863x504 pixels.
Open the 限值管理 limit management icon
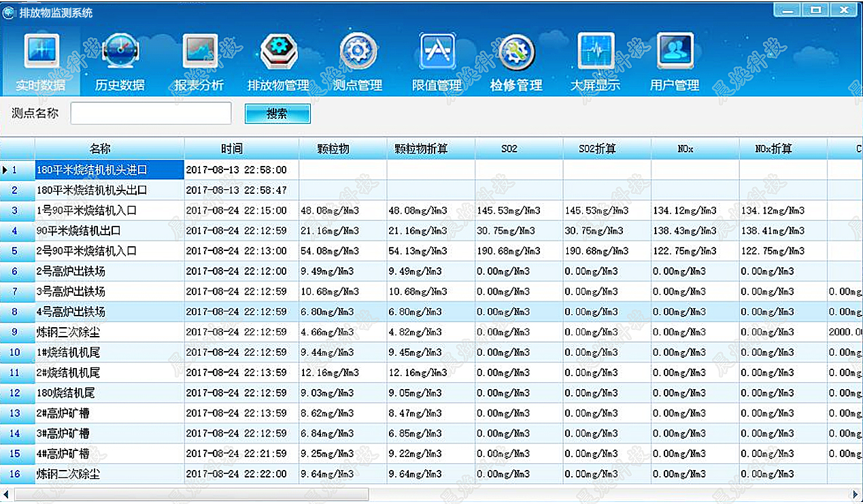coord(437,53)
